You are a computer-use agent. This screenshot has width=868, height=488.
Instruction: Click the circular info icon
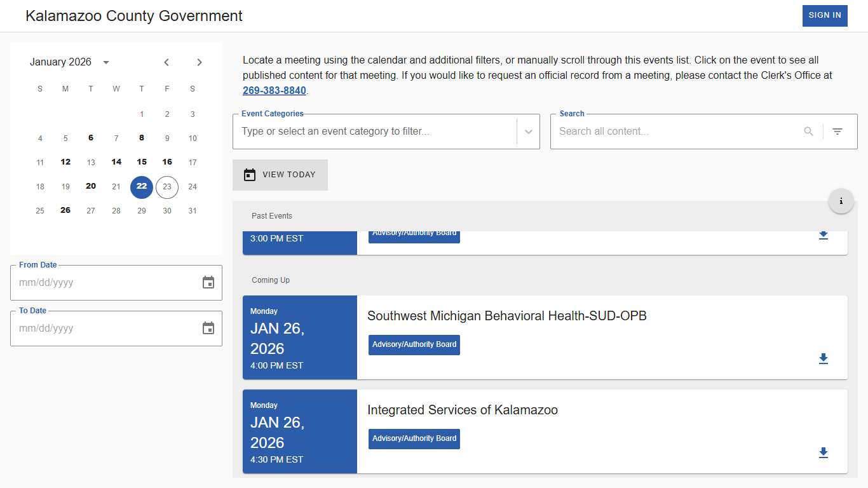point(841,200)
